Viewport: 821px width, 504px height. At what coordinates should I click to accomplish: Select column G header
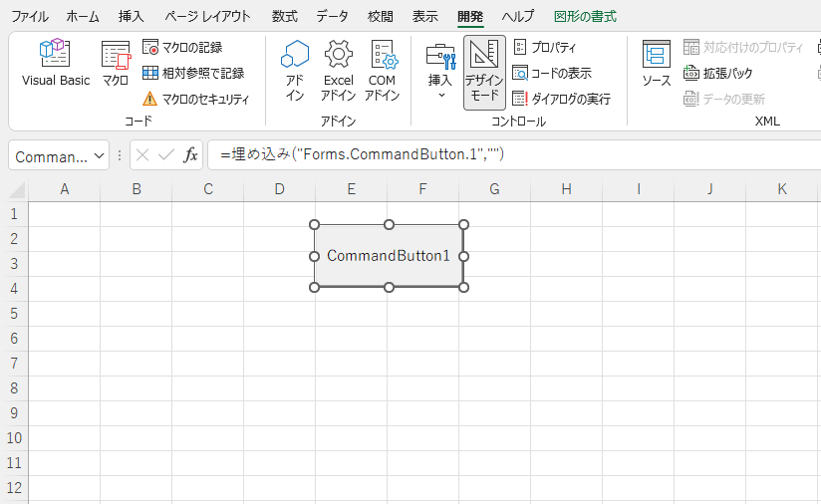point(495,189)
